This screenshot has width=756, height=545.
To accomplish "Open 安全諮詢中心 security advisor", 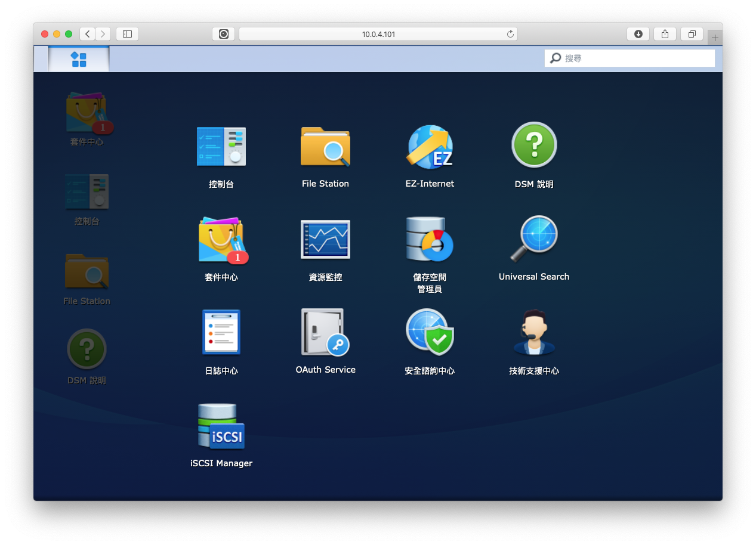I will 430,332.
